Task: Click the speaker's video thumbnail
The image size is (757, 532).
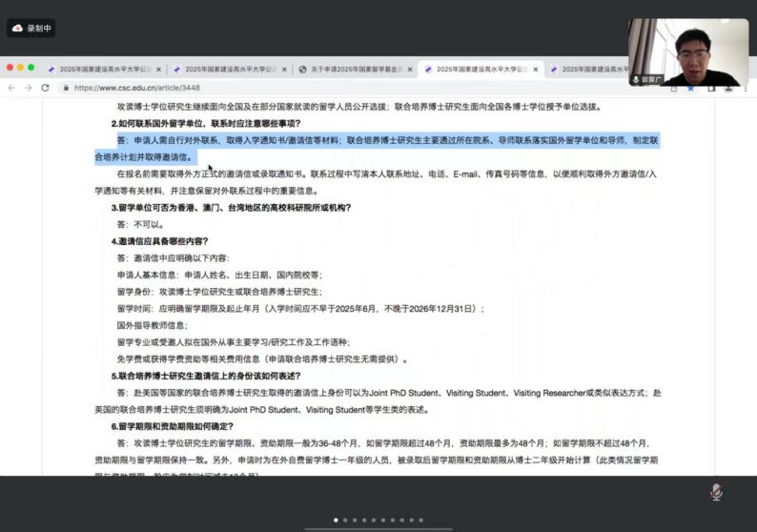Action: pyautogui.click(x=688, y=51)
